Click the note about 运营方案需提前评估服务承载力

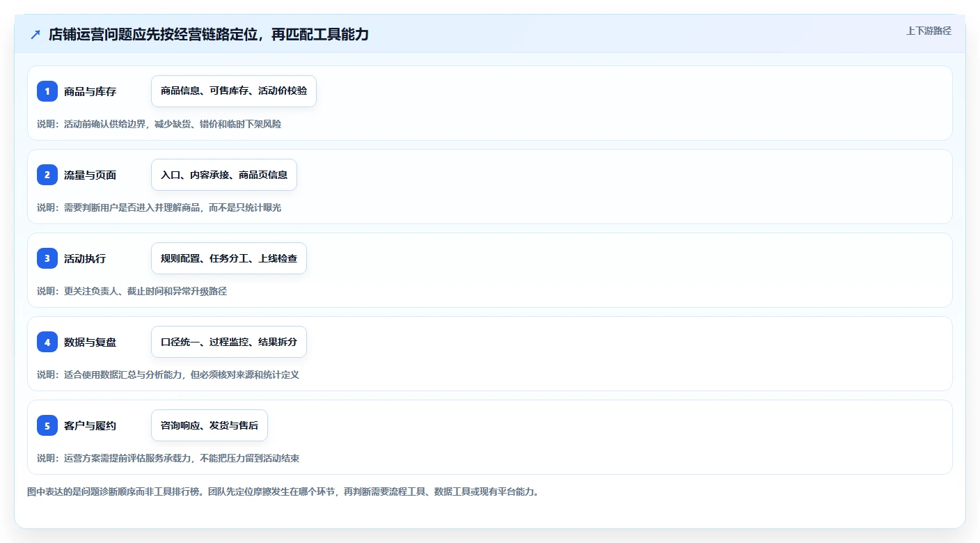tap(168, 458)
